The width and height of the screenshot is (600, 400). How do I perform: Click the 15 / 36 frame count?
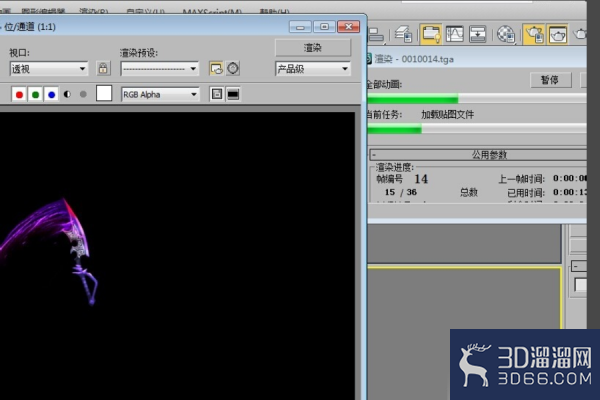pos(400,192)
